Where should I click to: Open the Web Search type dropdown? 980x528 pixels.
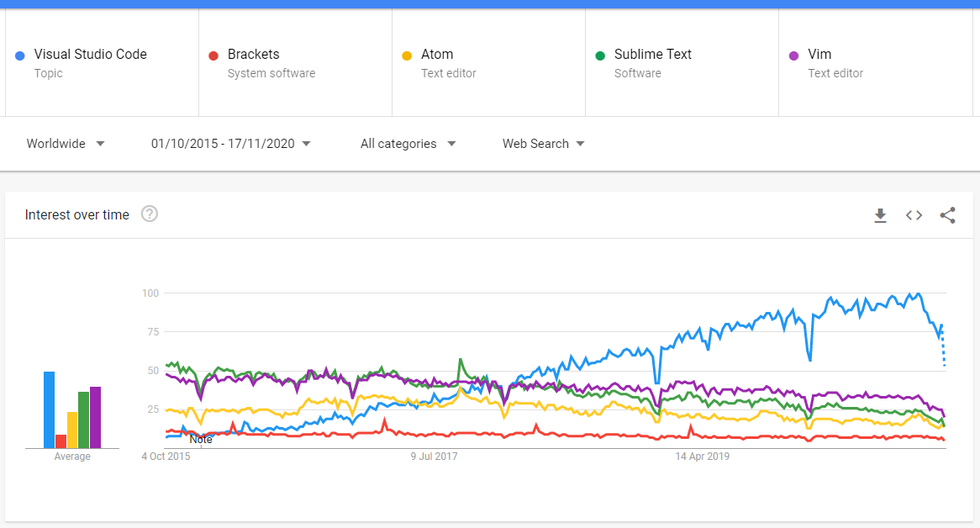[543, 144]
